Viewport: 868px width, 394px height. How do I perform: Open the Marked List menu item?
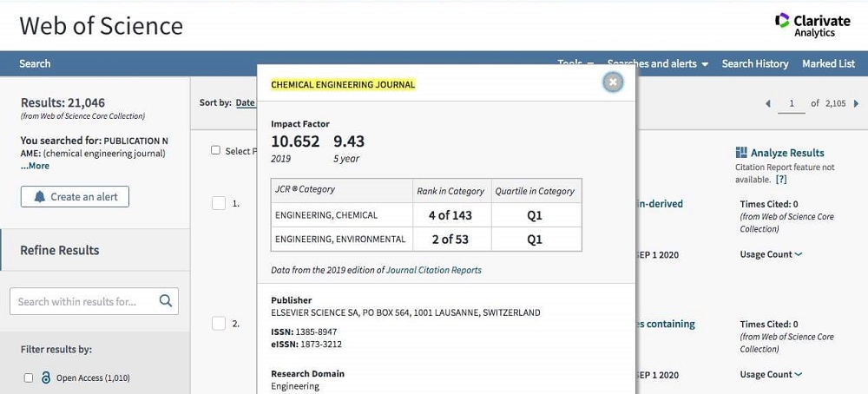[828, 63]
